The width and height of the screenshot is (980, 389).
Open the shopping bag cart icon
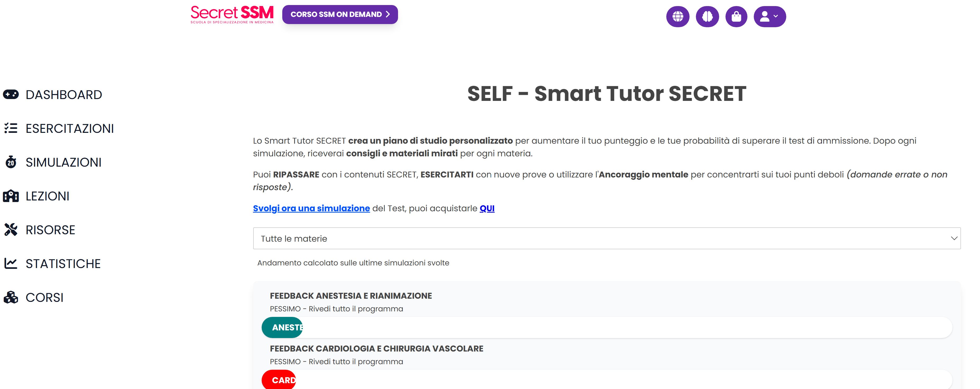[736, 16]
